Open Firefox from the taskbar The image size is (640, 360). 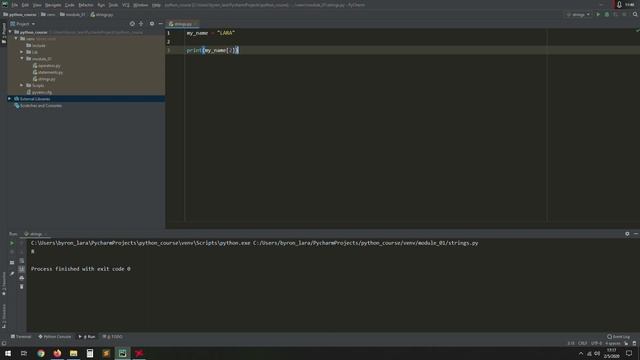coord(57,353)
